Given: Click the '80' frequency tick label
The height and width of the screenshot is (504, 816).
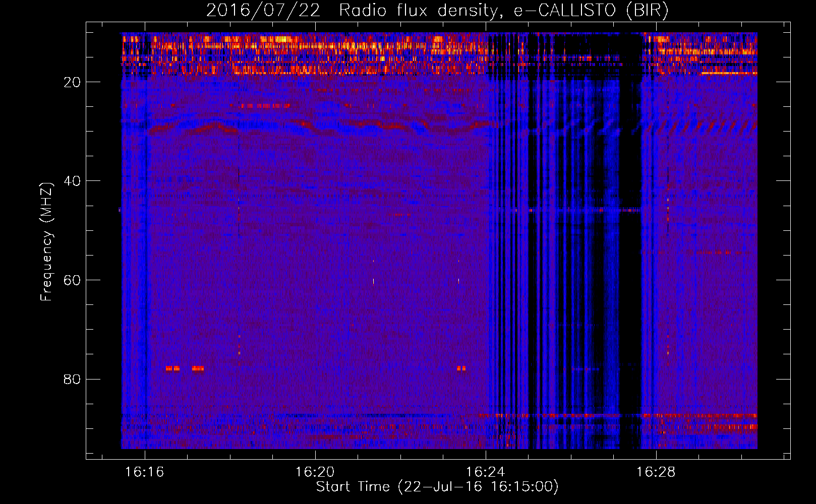Looking at the screenshot, I should (x=72, y=379).
